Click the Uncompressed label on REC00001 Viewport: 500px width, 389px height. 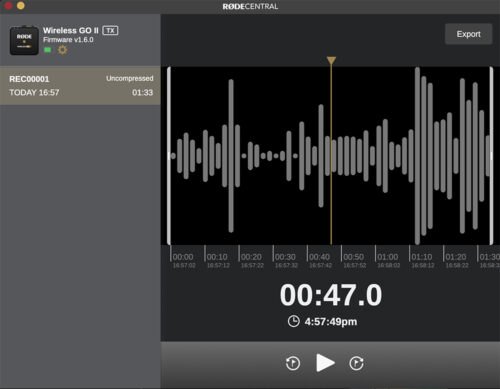coord(130,78)
